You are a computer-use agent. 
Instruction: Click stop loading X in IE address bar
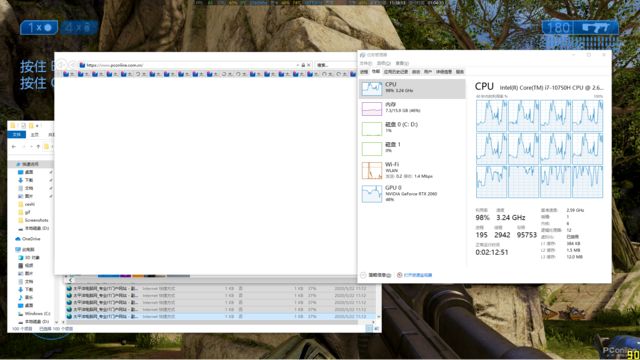309,65
